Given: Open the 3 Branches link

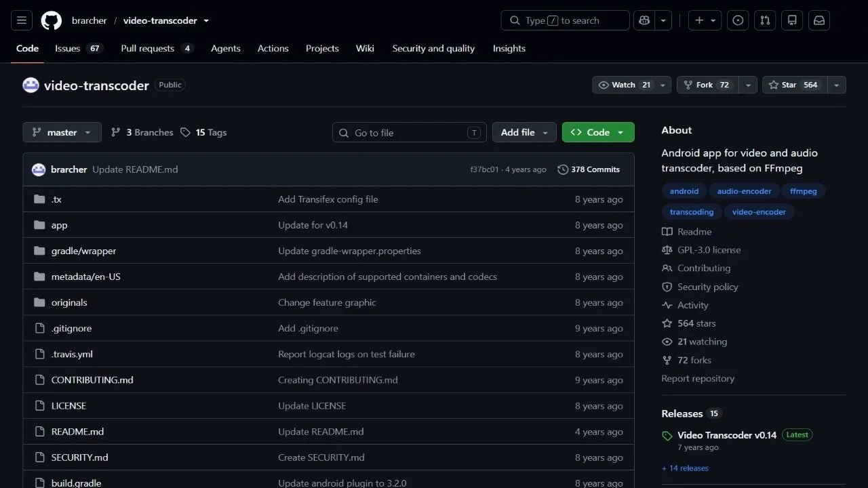Looking at the screenshot, I should coord(142,132).
